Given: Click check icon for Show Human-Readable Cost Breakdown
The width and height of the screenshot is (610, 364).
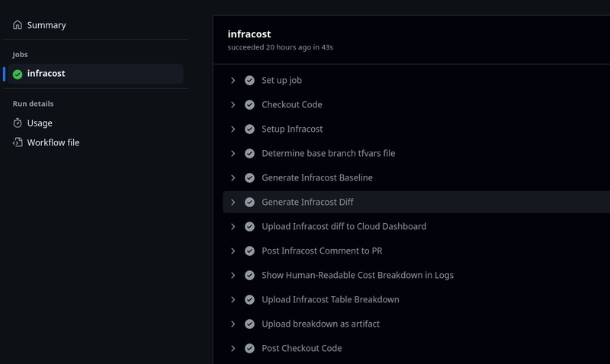Looking at the screenshot, I should click(x=249, y=276).
